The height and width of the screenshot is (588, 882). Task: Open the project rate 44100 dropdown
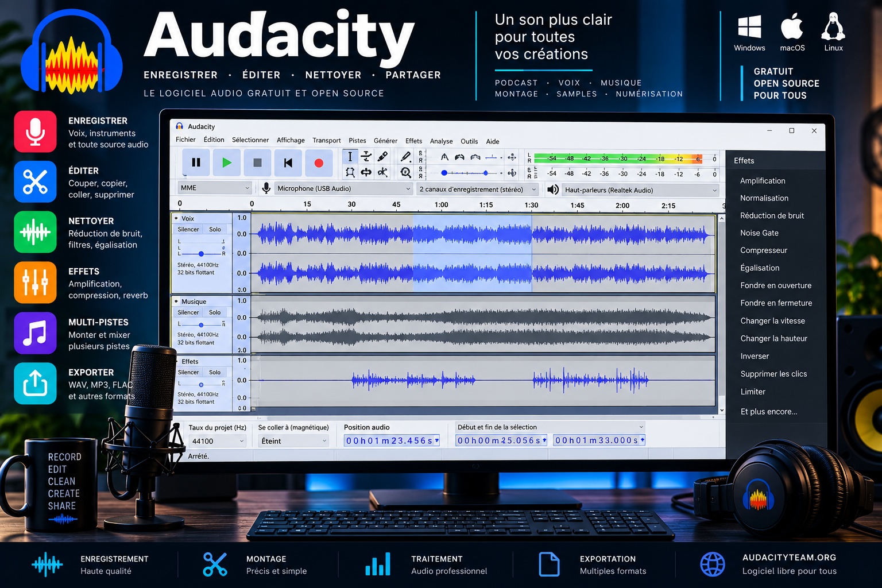[218, 441]
